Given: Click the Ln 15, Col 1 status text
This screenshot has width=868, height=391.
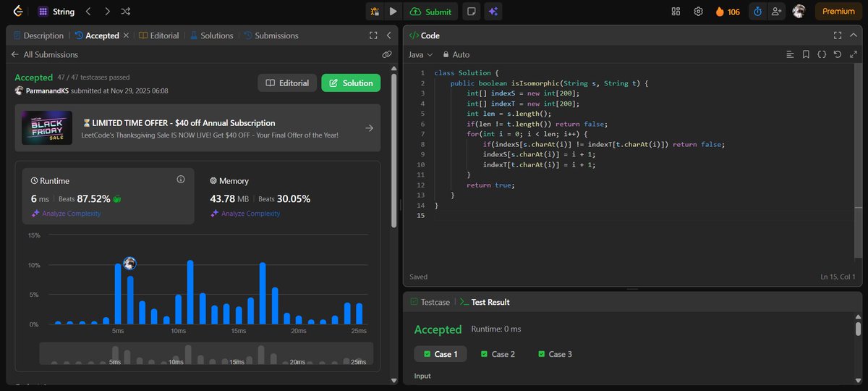Looking at the screenshot, I should point(838,277).
